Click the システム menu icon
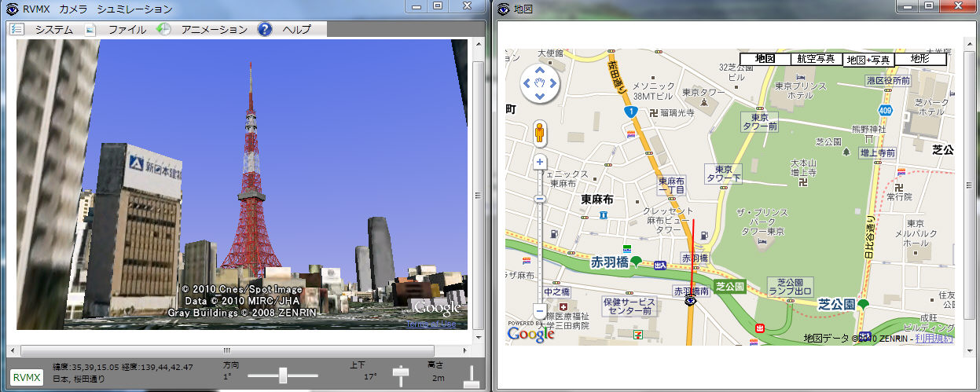980x392 pixels. [x=17, y=30]
